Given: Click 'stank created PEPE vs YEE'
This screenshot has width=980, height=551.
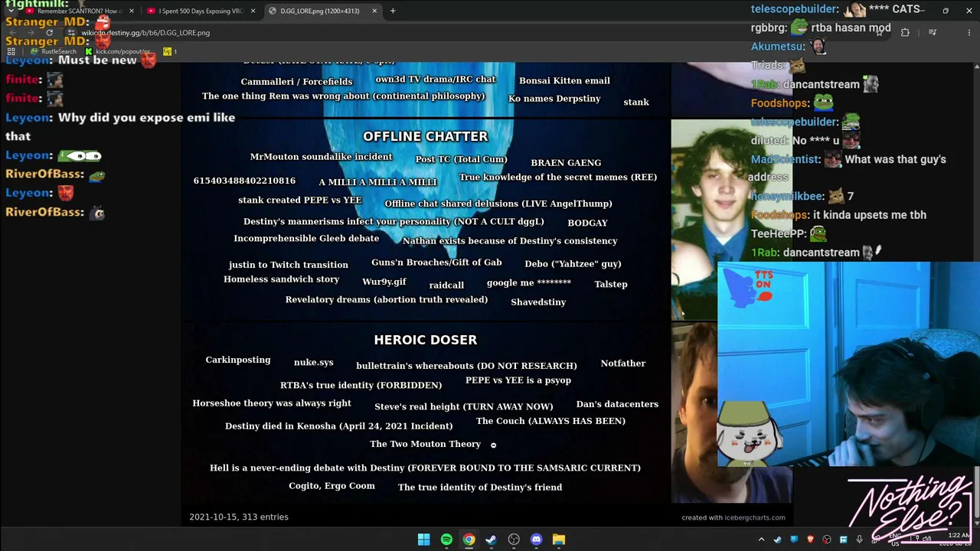Looking at the screenshot, I should 299,201.
